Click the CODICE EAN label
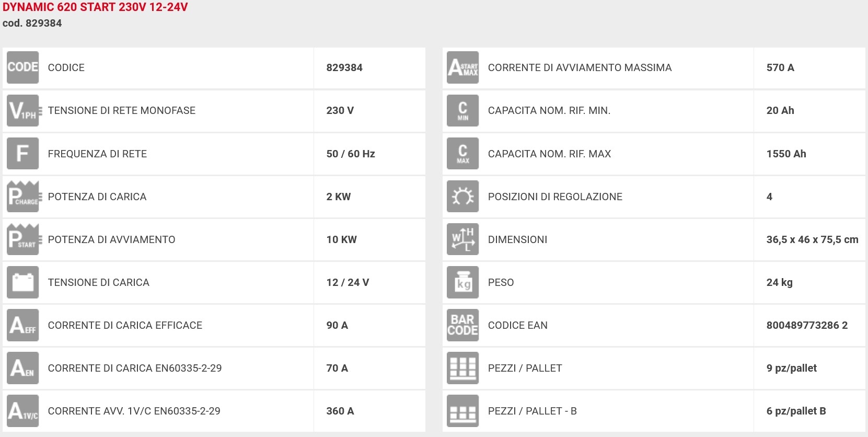 click(x=518, y=325)
